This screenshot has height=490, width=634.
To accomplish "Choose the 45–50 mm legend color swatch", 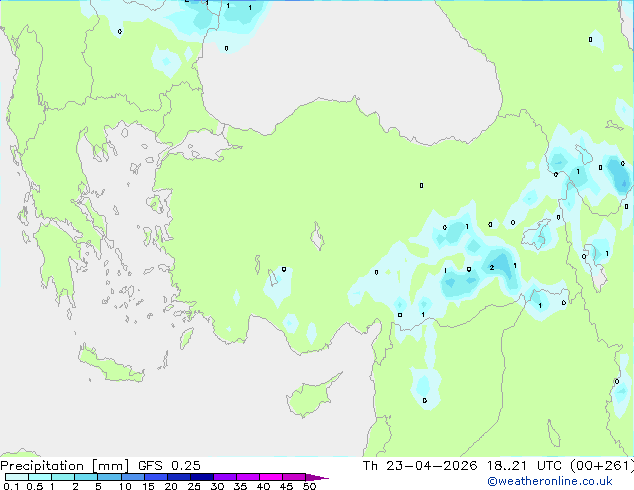I will (x=294, y=477).
